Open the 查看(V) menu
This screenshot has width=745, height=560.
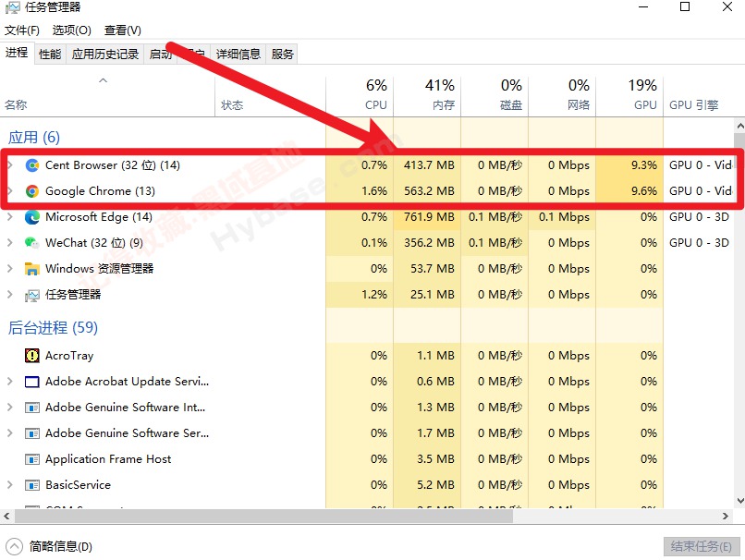tap(123, 30)
